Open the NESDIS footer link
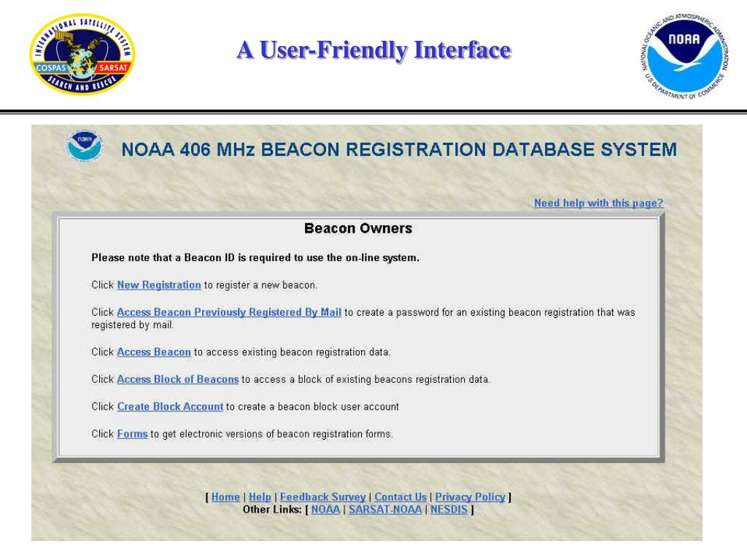This screenshot has height=560, width=747. tap(449, 509)
